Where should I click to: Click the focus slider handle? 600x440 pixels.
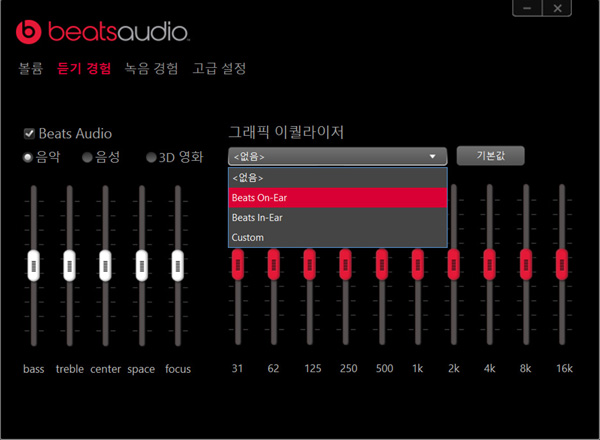click(178, 266)
